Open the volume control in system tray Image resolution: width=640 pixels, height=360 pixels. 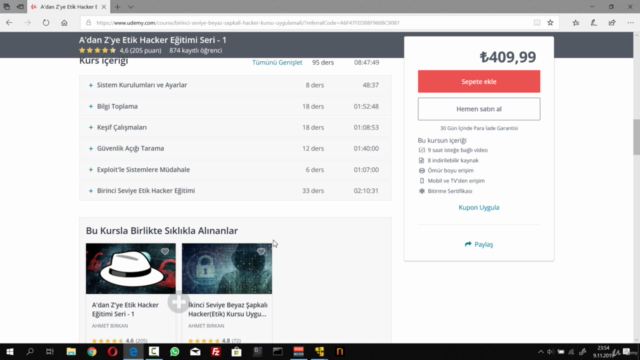[x=550, y=351]
